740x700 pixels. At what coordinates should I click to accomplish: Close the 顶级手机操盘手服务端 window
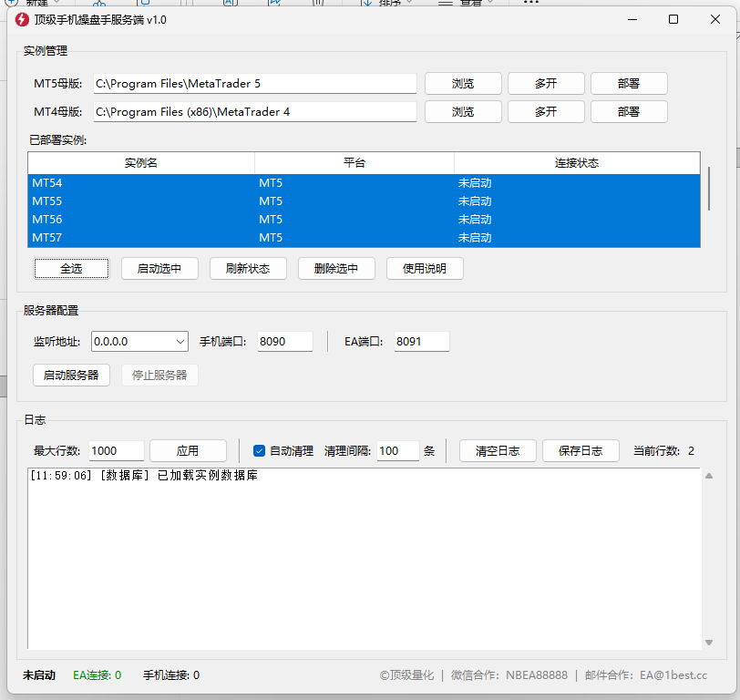715,19
